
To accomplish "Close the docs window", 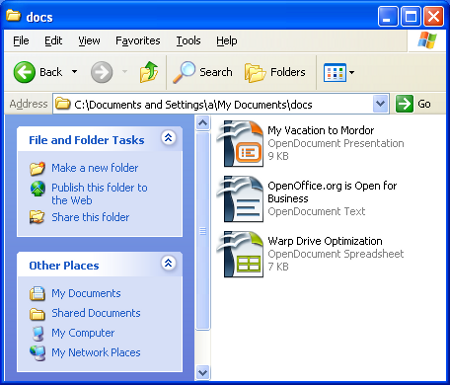I will point(433,16).
